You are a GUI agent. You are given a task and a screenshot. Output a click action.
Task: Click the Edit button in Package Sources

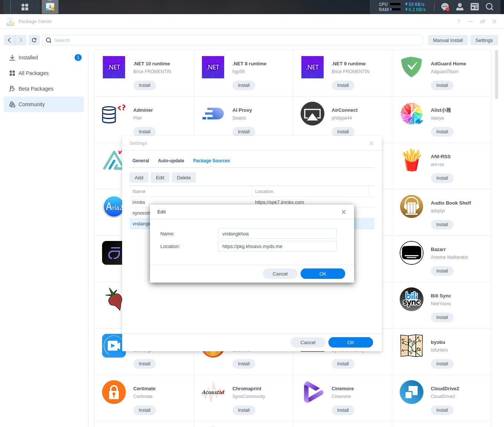click(x=160, y=177)
